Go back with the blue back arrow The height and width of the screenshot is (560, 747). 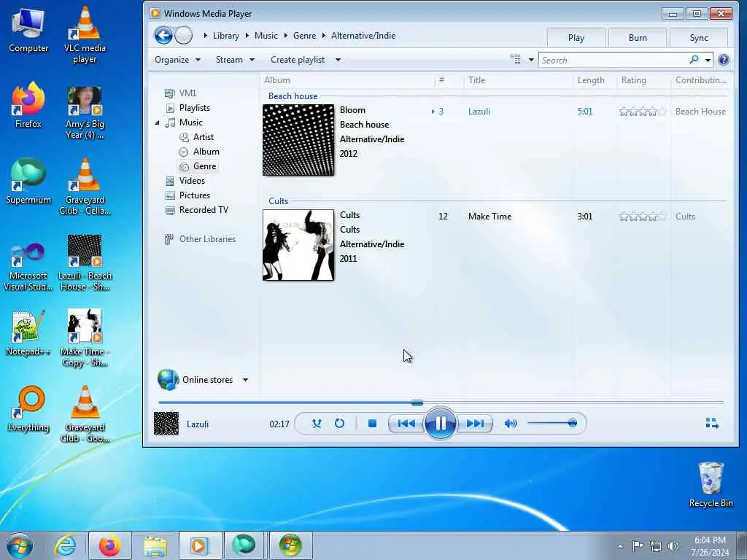pos(163,36)
